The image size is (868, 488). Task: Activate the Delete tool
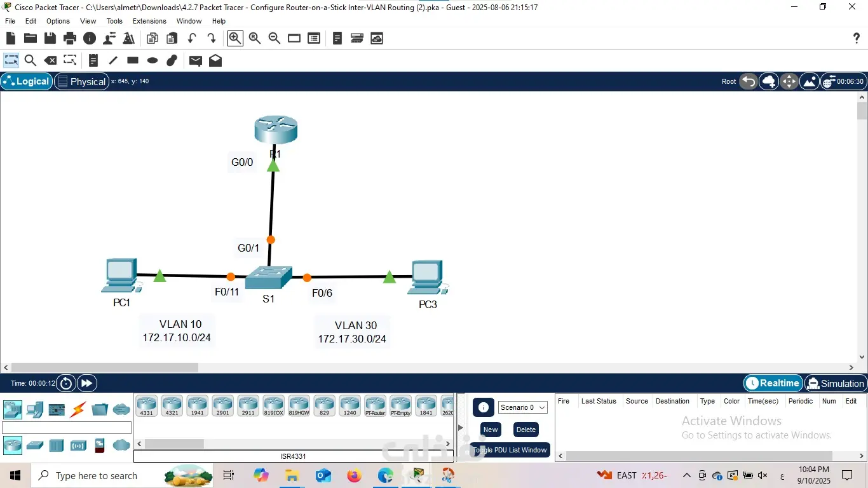(50, 60)
